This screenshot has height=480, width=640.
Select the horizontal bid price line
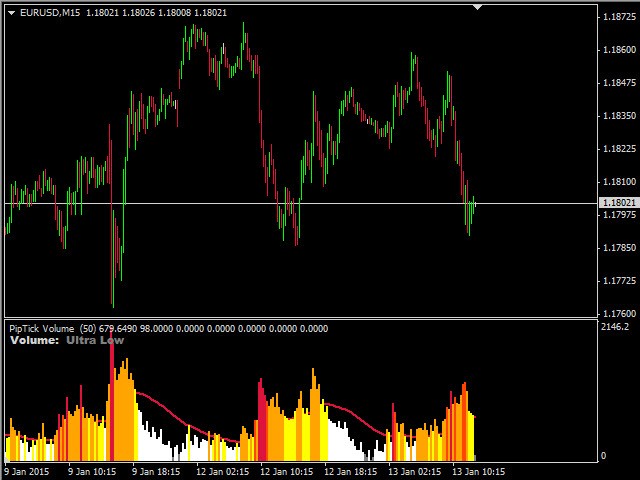point(300,203)
